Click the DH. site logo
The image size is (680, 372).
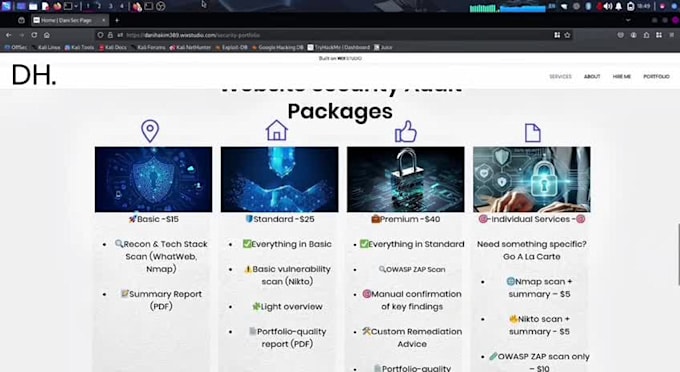tap(34, 75)
